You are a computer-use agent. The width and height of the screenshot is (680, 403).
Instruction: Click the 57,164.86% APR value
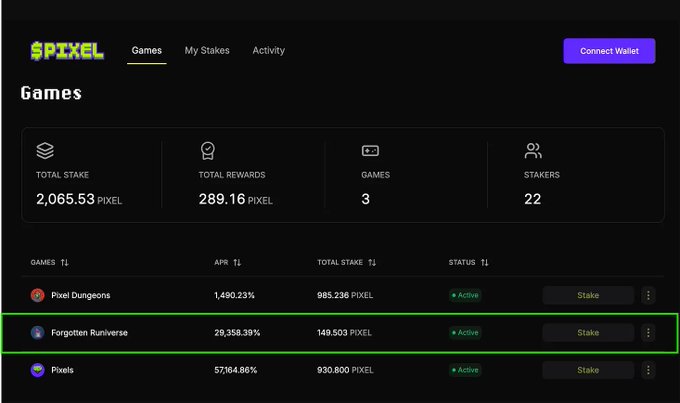point(235,370)
